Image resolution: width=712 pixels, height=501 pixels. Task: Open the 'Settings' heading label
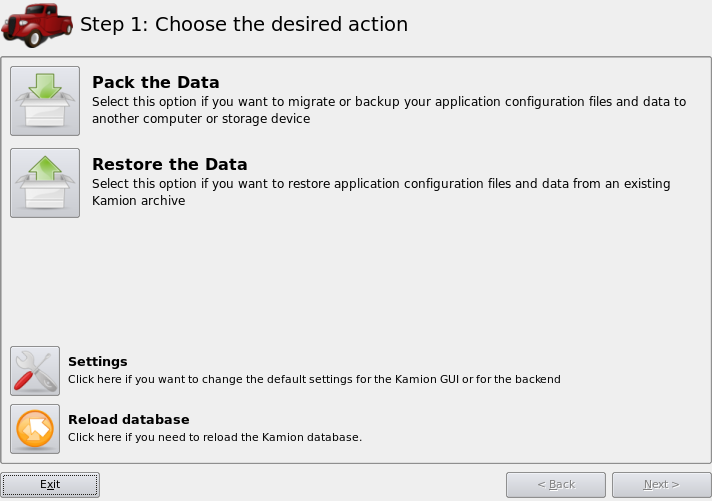click(98, 362)
